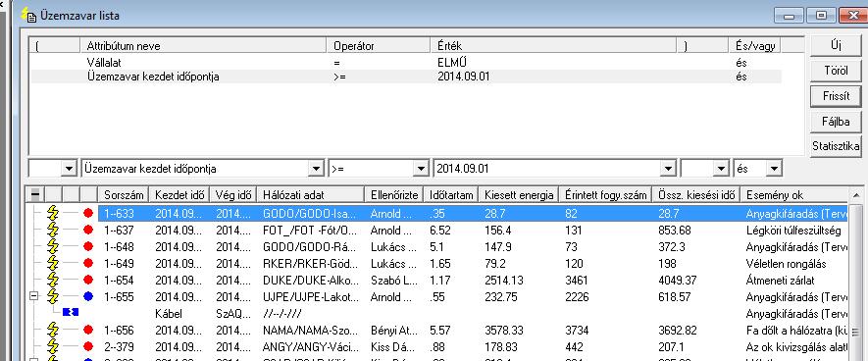Sort by Érintett fogy.szám column header
The width and height of the screenshot is (868, 361).
click(x=605, y=195)
